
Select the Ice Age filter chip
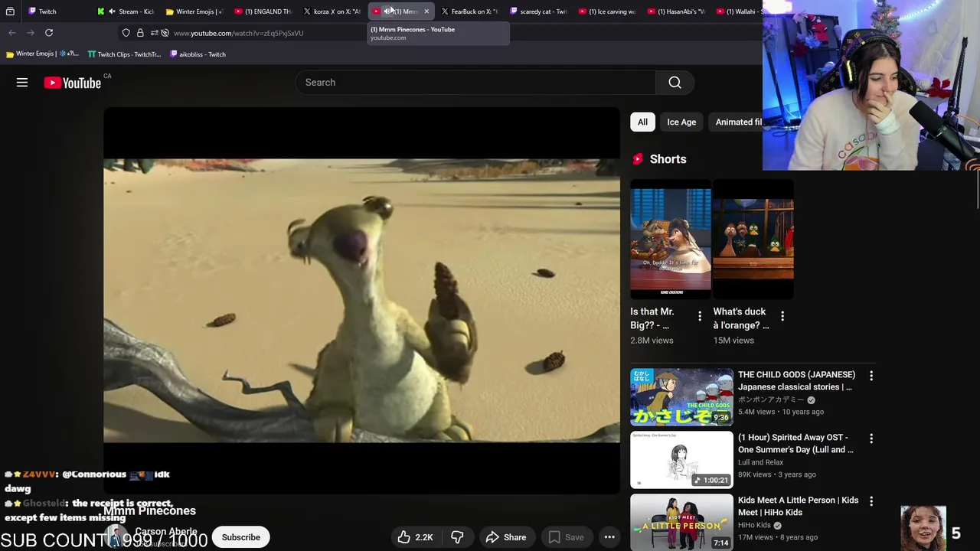681,122
